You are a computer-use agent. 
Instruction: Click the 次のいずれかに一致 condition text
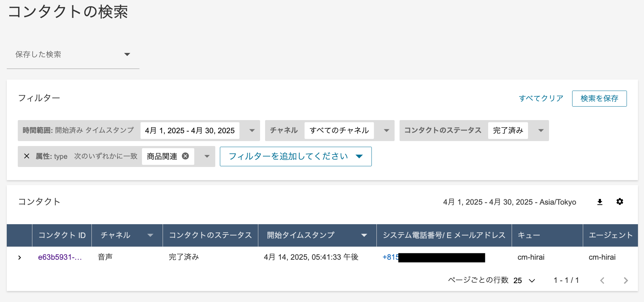[x=106, y=156]
